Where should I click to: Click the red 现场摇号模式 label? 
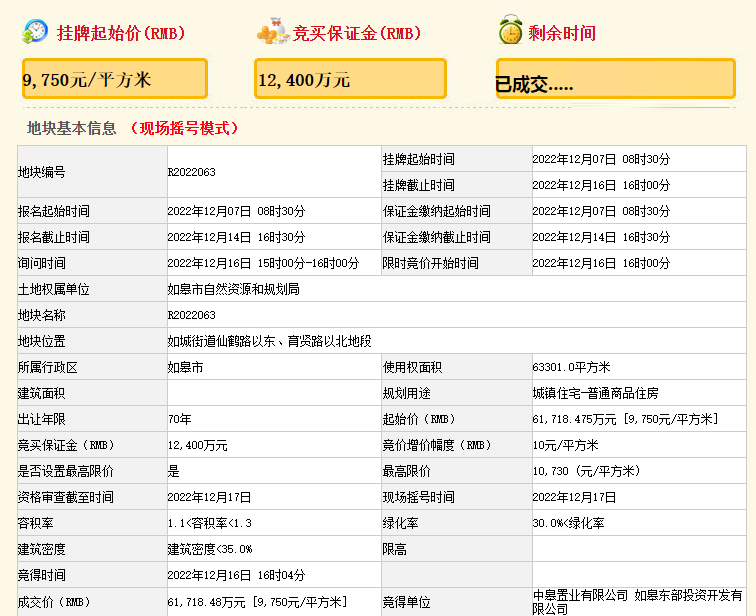click(x=185, y=128)
